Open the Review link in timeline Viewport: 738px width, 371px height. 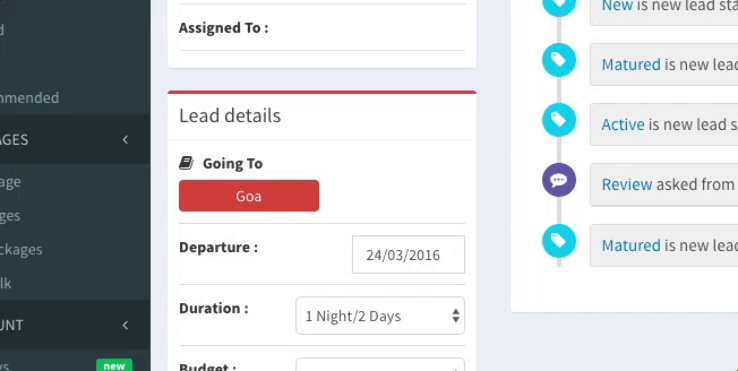[627, 185]
